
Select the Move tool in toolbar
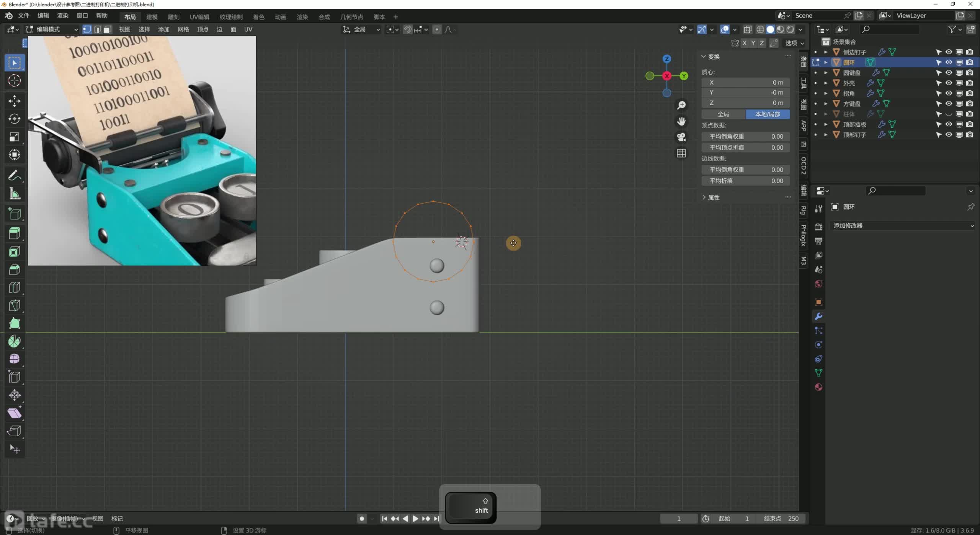point(15,101)
